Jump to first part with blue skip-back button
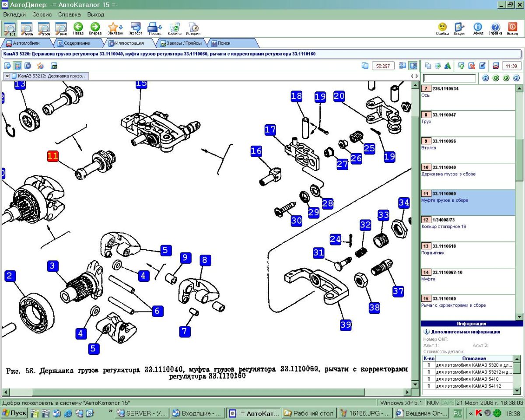This screenshot has height=420, width=525. coord(485,78)
